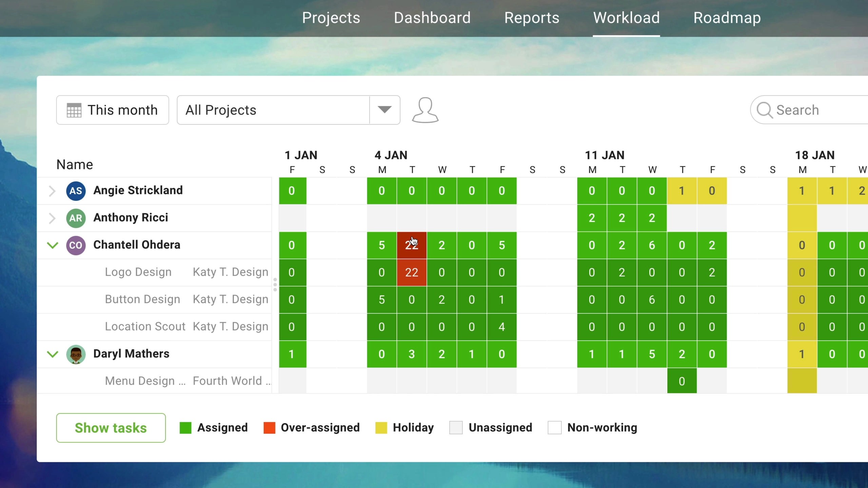Collapse Daryl Mathers' task list
Viewport: 868px width, 488px height.
coord(53,354)
